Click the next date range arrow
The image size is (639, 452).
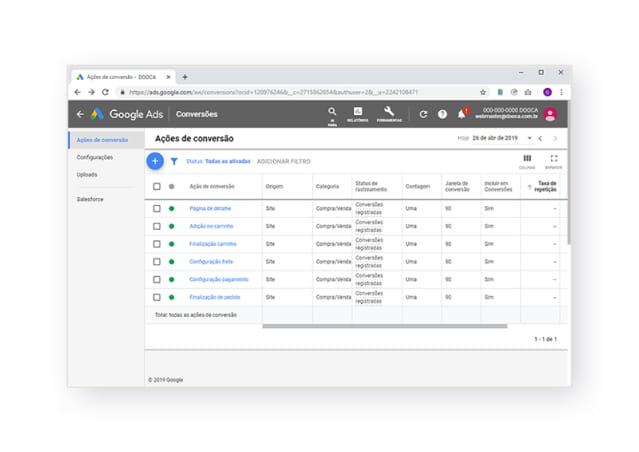(x=555, y=138)
